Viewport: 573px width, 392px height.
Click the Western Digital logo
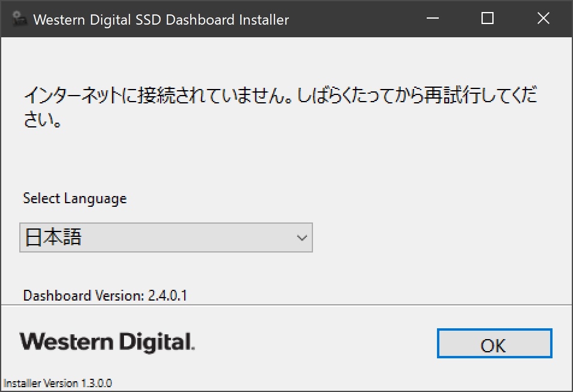tap(107, 342)
